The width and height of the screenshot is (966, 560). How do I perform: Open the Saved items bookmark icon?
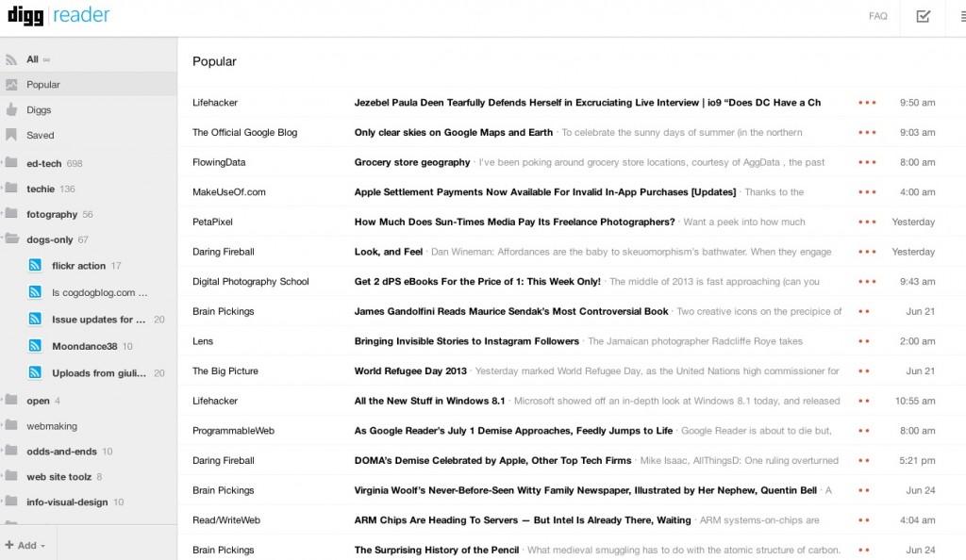click(11, 135)
